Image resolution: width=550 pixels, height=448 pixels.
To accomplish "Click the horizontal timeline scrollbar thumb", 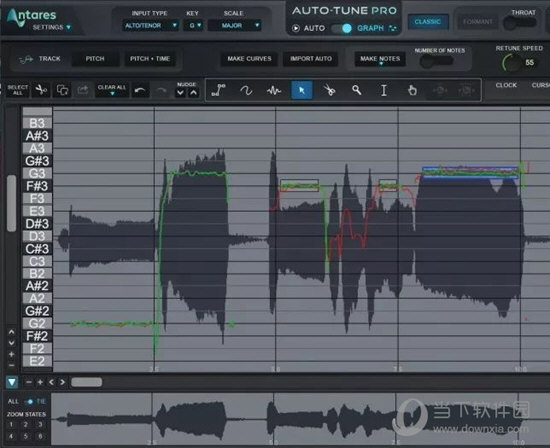I will point(86,382).
